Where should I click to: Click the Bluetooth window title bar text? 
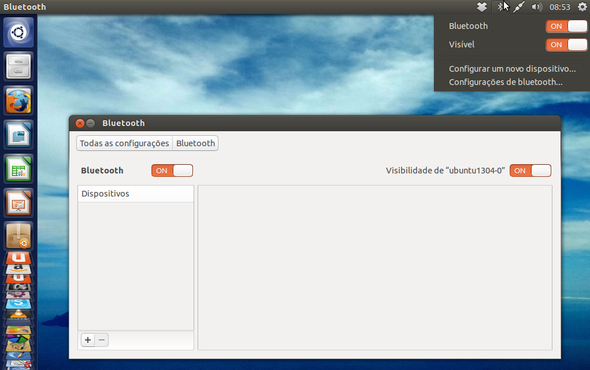(x=123, y=123)
